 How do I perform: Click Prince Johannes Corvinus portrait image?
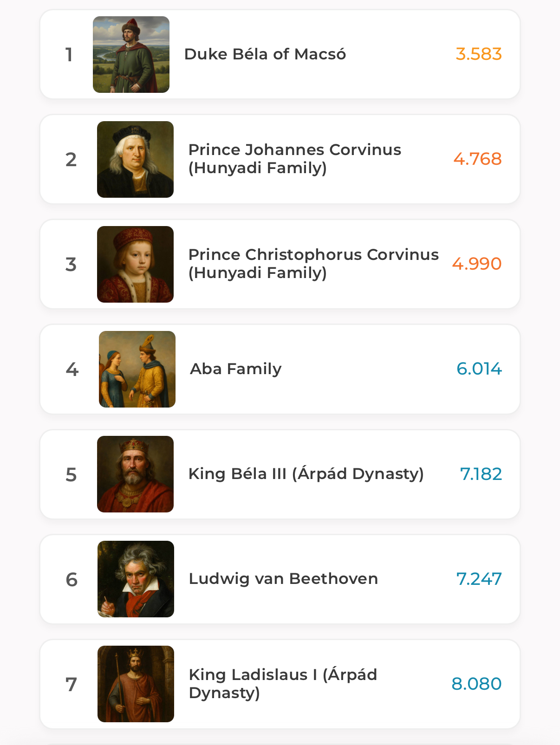(135, 160)
